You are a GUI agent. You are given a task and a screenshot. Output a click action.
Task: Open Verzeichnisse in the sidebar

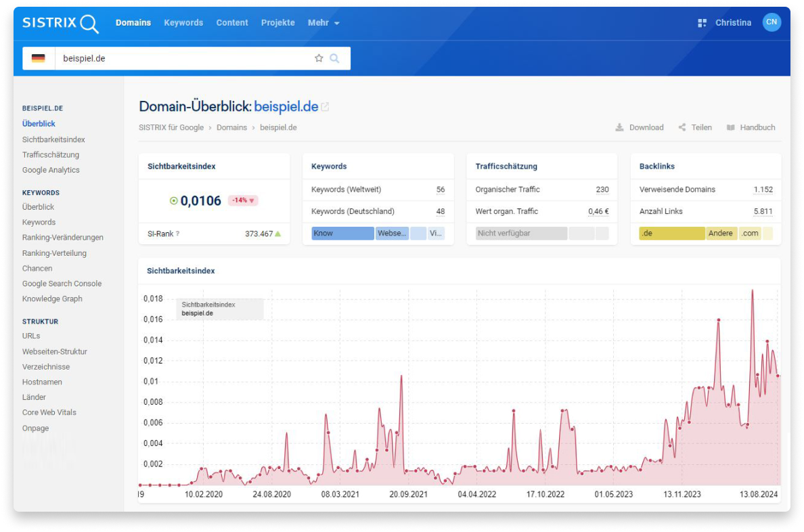(x=45, y=368)
